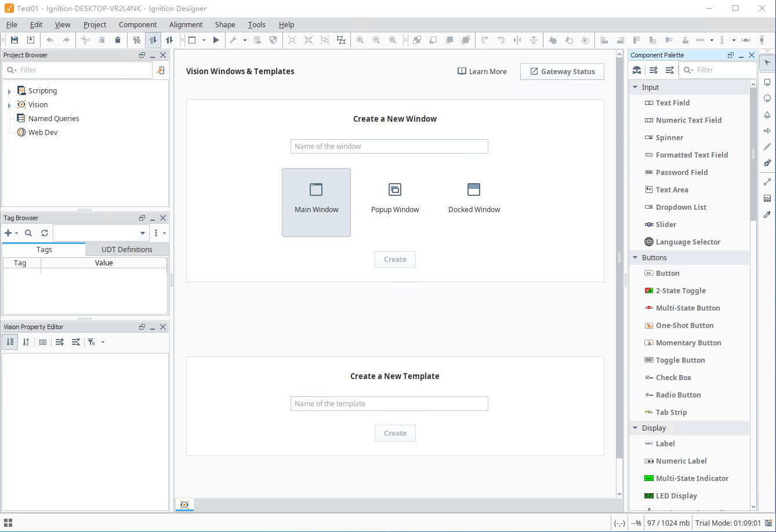This screenshot has width=776, height=532.
Task: Click the Vision welcome tab icon at bottom
Action: pyautogui.click(x=184, y=505)
